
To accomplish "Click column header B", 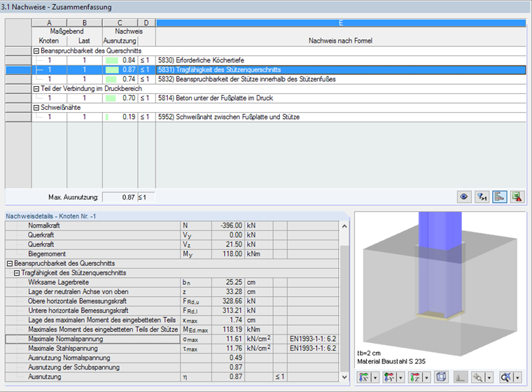I will 85,22.
